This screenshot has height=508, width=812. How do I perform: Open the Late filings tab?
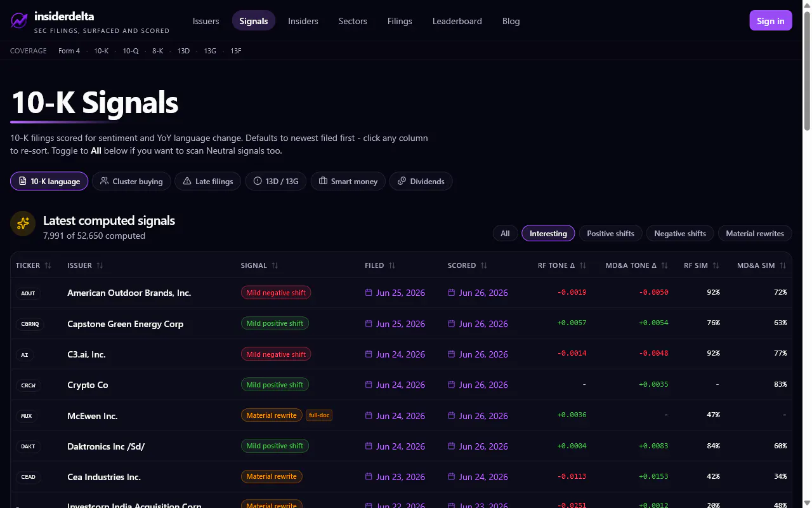(208, 181)
